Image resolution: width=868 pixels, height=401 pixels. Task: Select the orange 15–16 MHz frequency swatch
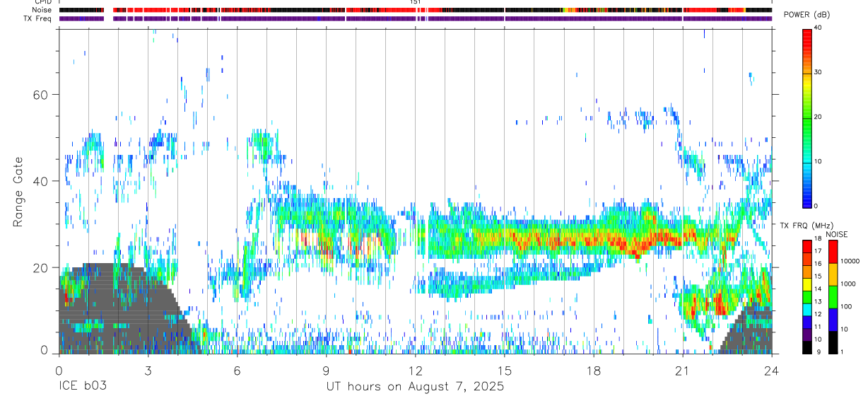(807, 272)
